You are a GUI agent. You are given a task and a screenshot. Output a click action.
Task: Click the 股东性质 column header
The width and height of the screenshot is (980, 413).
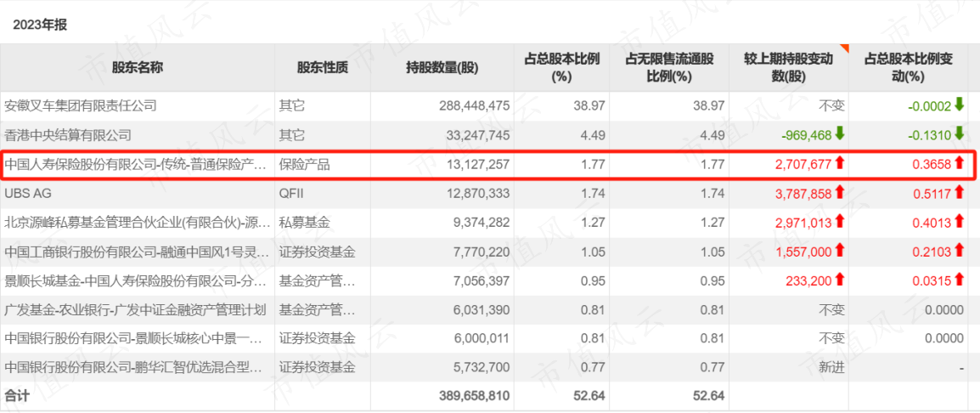point(323,68)
